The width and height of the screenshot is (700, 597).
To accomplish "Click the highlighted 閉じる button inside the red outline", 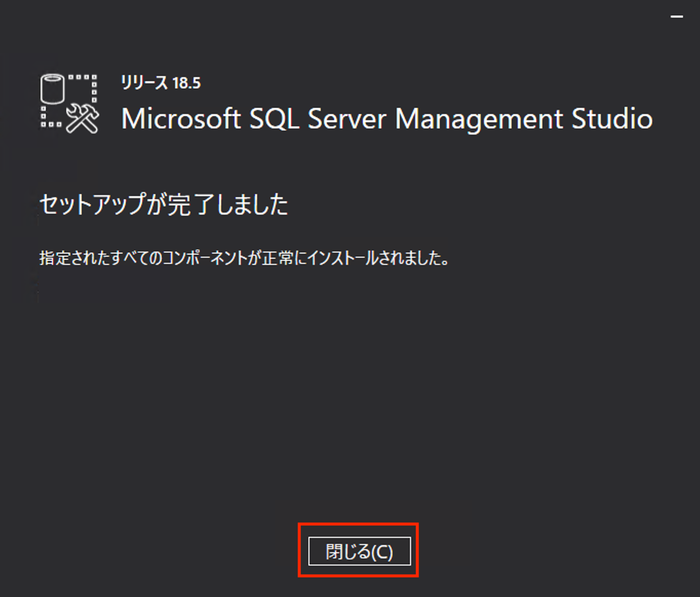I will click(x=358, y=551).
